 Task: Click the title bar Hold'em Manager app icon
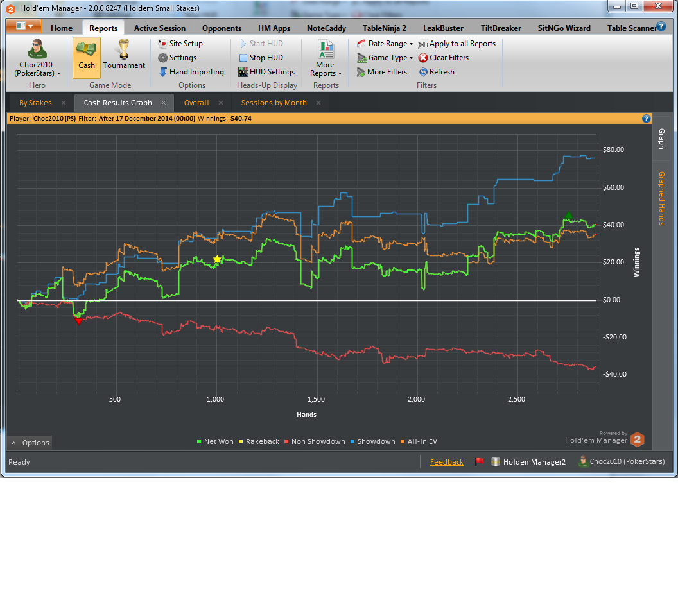[x=11, y=8]
